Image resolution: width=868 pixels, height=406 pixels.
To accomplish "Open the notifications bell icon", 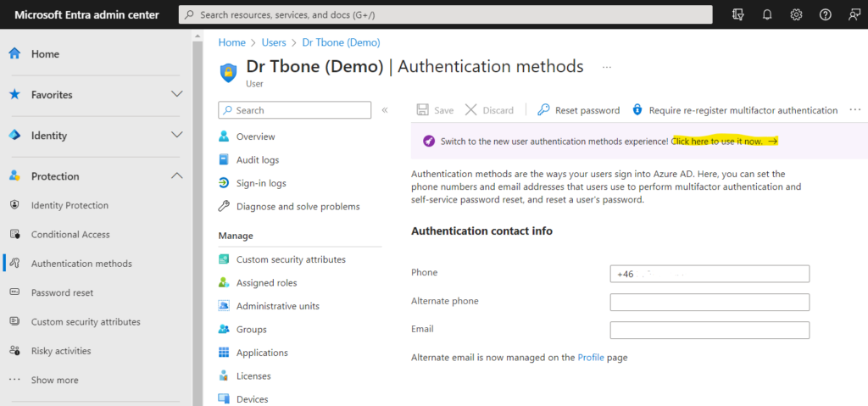I will [x=767, y=15].
